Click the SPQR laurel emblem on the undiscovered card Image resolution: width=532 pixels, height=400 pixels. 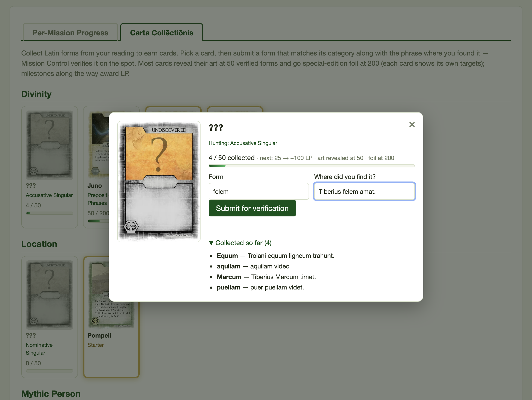131,226
